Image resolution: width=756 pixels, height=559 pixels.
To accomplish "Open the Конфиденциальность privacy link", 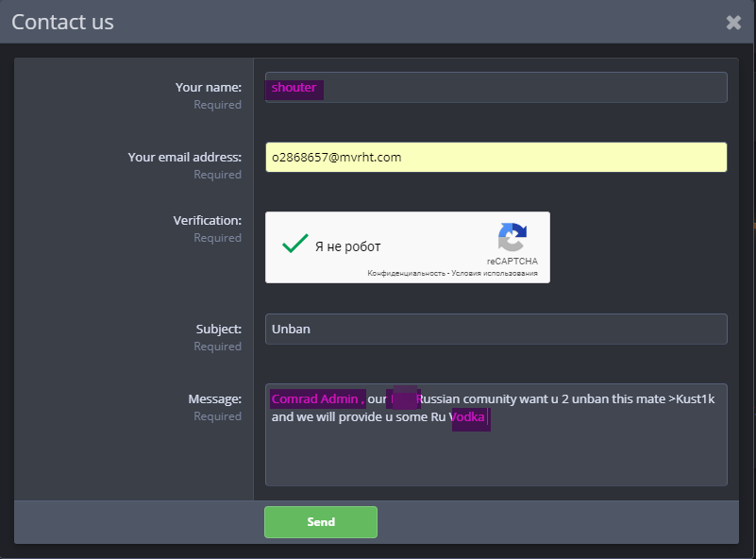I will tap(406, 274).
